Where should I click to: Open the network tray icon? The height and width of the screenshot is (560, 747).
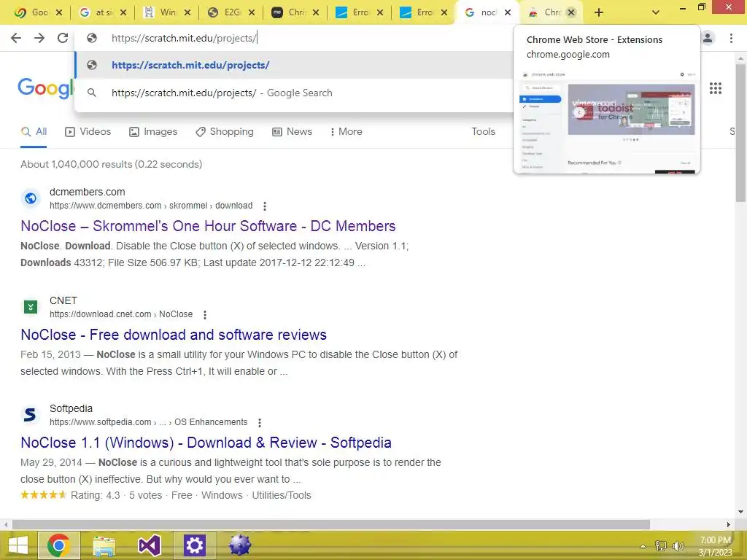tap(661, 546)
